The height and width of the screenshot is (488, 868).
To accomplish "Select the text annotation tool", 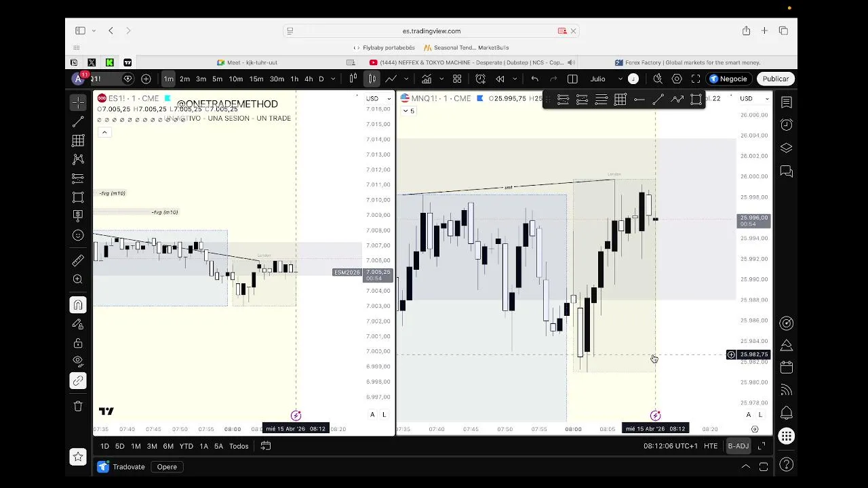I will [78, 216].
